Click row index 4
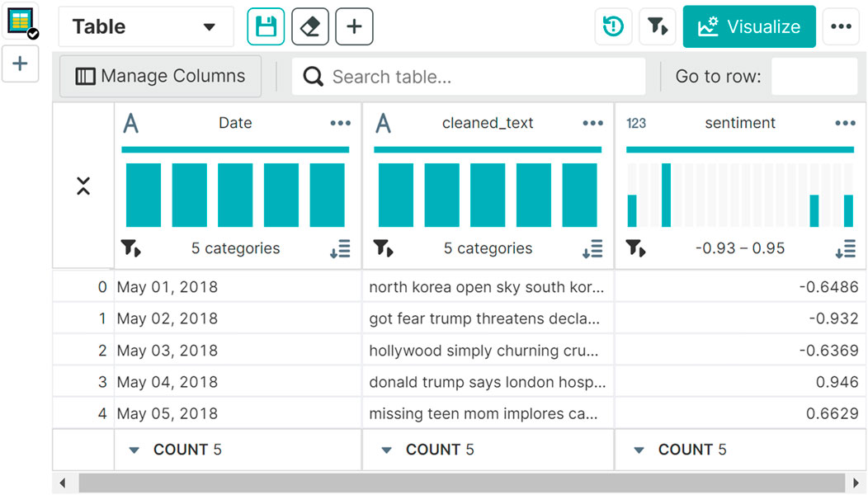This screenshot has height=495, width=868. point(83,413)
